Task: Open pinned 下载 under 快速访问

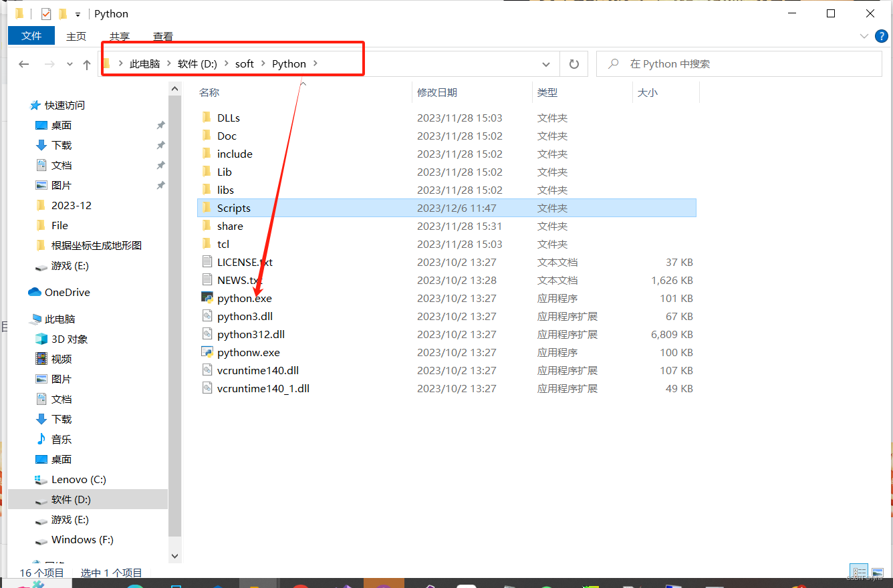Action: pos(61,146)
